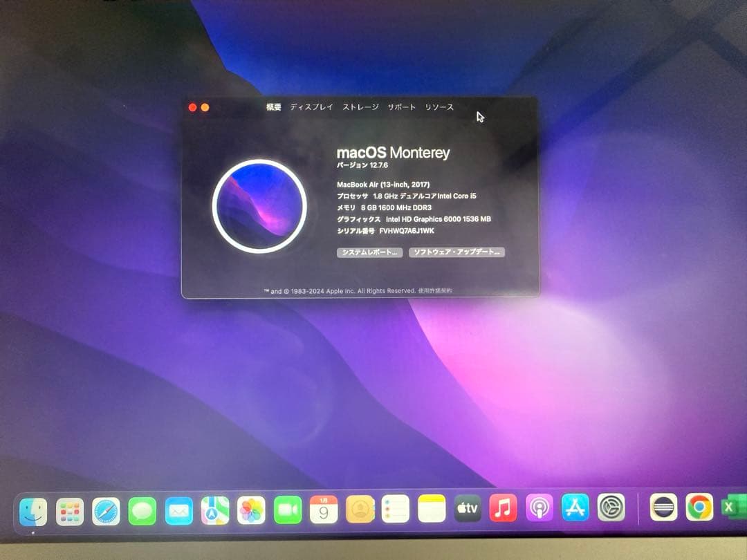Launch the App Store icon
This screenshot has width=747, height=560.
pos(575,507)
